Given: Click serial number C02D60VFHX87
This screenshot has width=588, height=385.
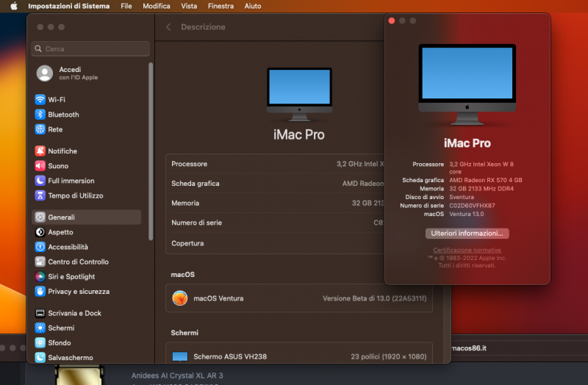Looking at the screenshot, I should pyautogui.click(x=472, y=206).
